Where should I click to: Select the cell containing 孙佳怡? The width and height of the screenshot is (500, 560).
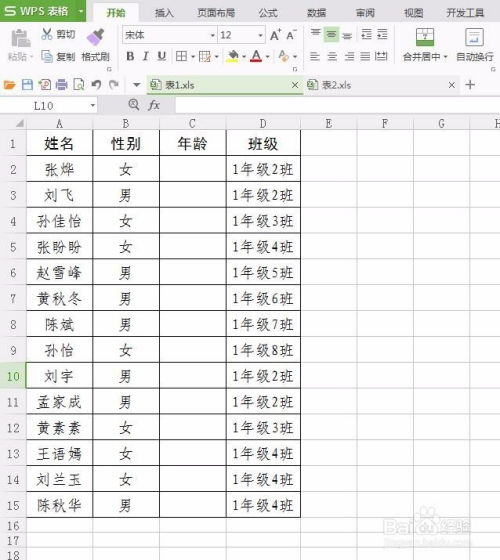[x=59, y=221]
